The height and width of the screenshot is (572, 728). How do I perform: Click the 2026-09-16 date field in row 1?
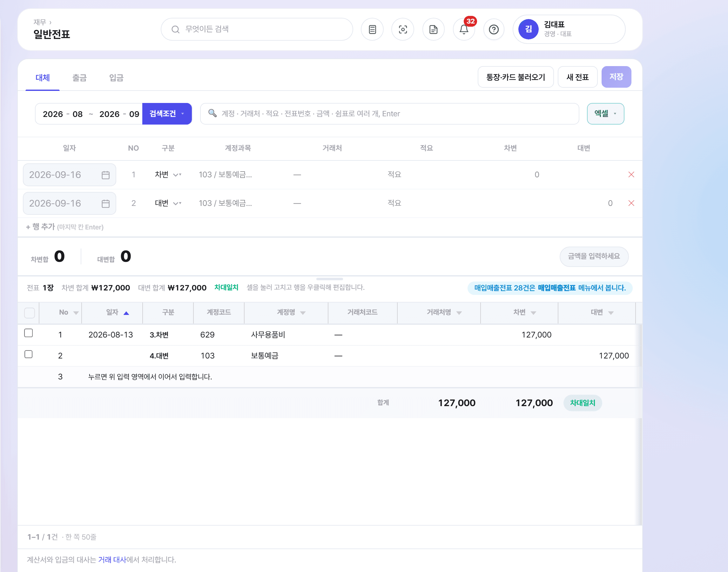click(69, 175)
